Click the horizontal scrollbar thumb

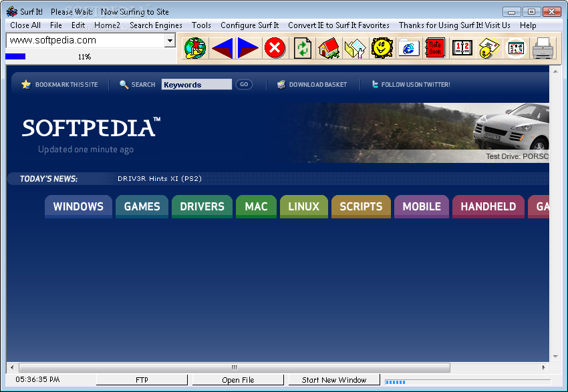[x=235, y=368]
